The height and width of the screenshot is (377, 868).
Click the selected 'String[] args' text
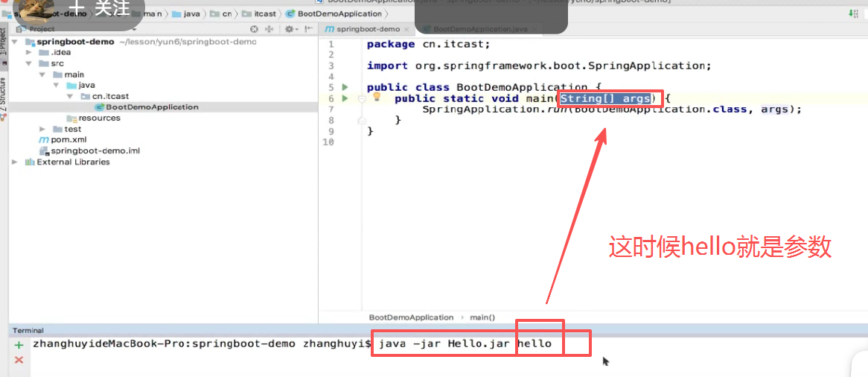click(604, 98)
